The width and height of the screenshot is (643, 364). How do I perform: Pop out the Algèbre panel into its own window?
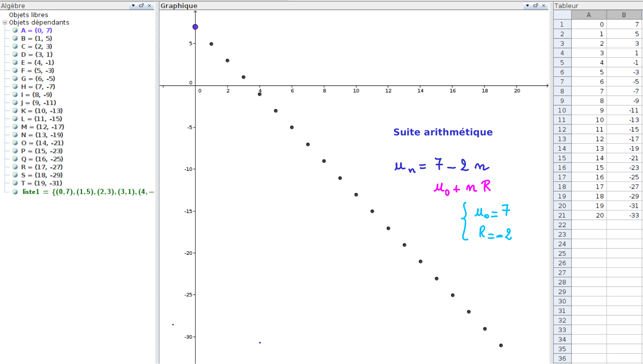point(141,5)
